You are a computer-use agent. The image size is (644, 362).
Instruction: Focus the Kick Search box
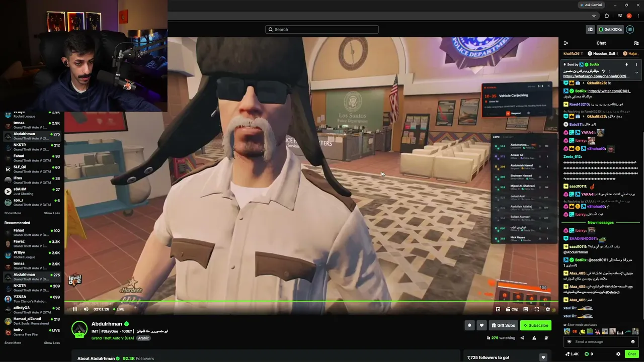coord(322,29)
